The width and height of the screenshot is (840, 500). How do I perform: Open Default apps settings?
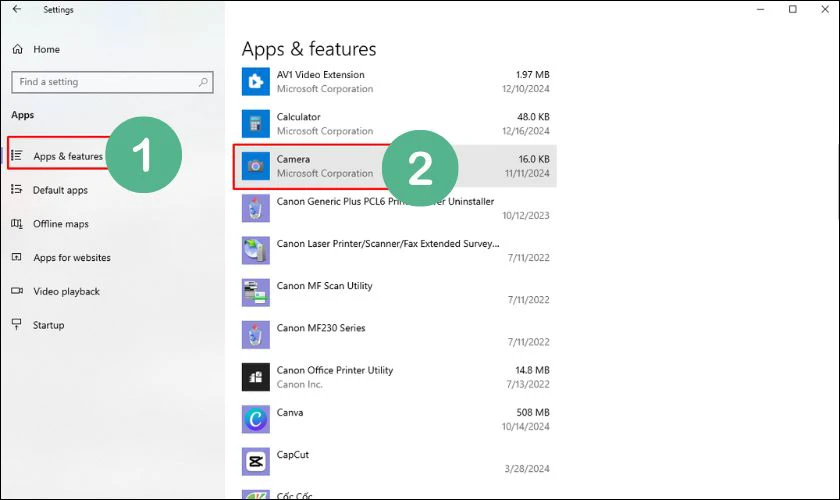point(60,190)
